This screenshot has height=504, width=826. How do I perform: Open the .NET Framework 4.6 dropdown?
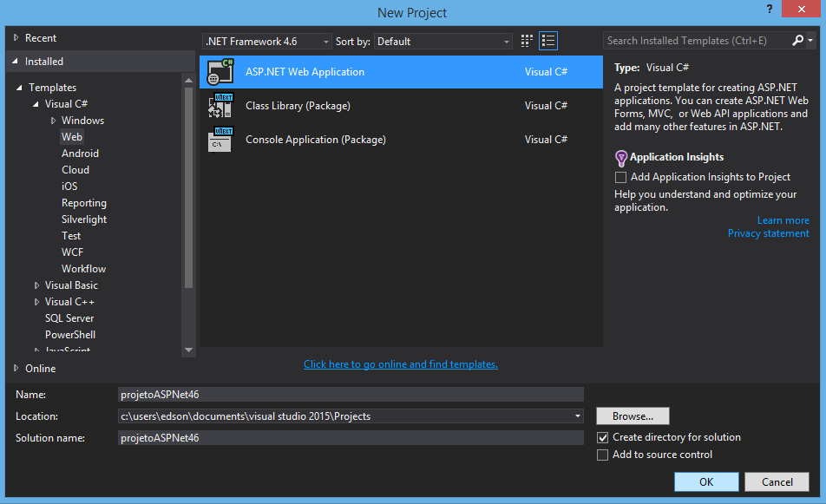coord(267,42)
